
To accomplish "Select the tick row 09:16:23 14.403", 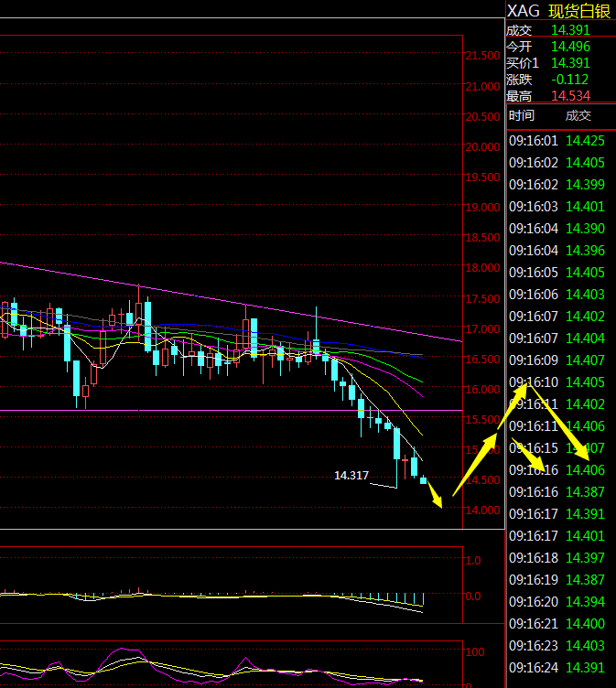I will pyautogui.click(x=557, y=645).
